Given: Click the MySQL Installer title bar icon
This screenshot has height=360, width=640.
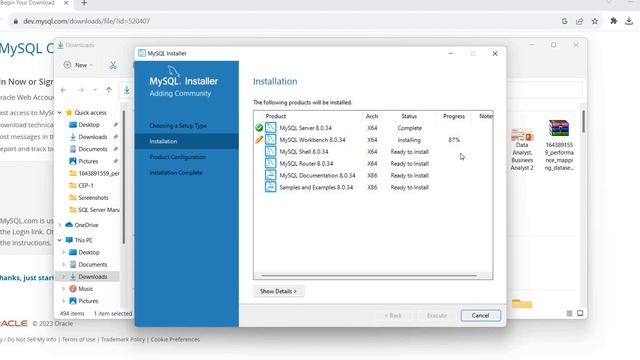Looking at the screenshot, I should [x=142, y=53].
